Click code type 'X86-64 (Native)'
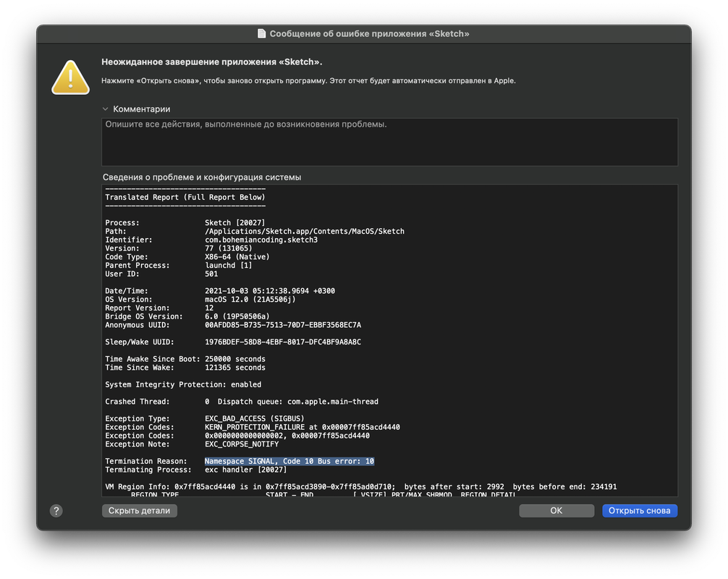Image resolution: width=728 pixels, height=579 pixels. point(237,257)
